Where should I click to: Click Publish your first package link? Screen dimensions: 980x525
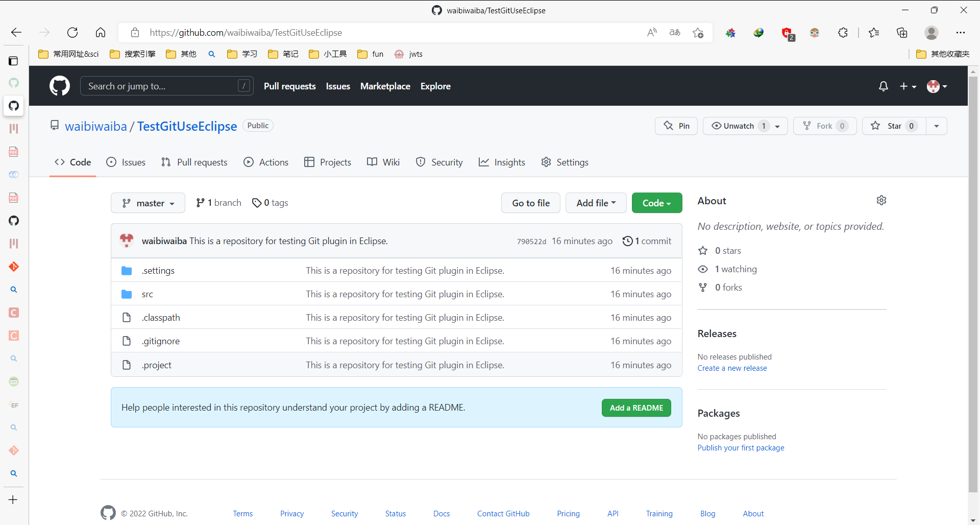pos(741,448)
